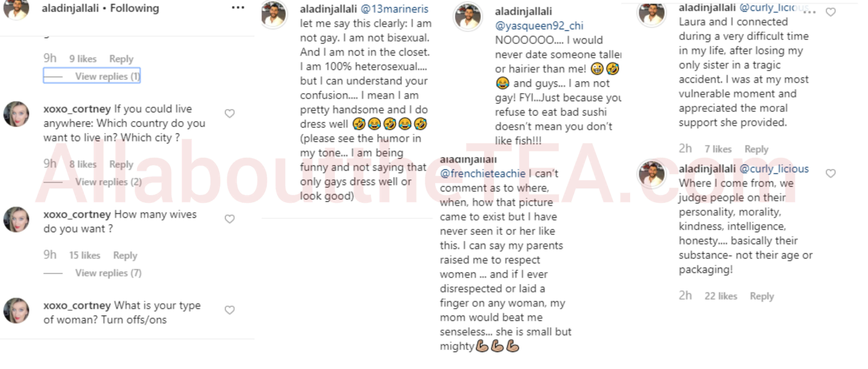The width and height of the screenshot is (868, 369).
Task: Like the "How many wives" comment
Action: tap(229, 219)
